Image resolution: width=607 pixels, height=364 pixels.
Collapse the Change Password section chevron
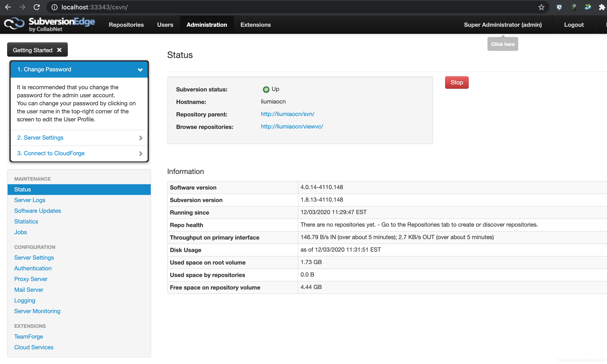click(x=140, y=70)
